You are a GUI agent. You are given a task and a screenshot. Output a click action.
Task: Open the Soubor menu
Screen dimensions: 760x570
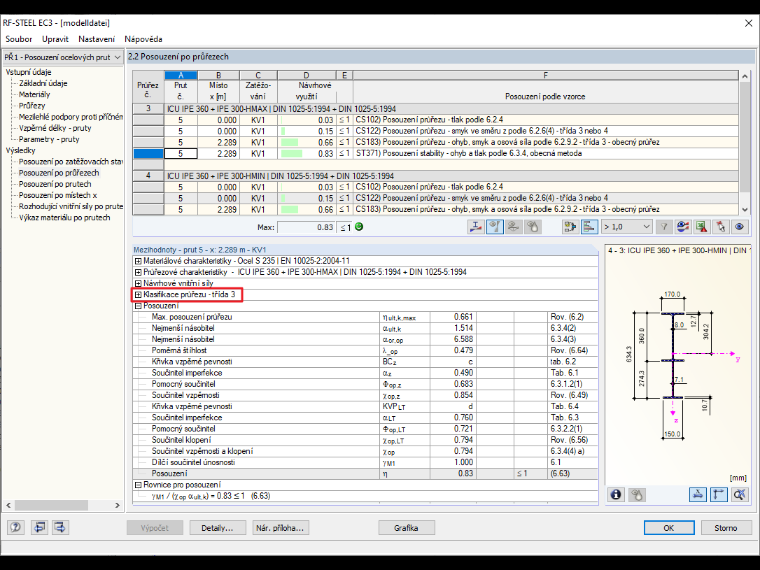[x=18, y=39]
